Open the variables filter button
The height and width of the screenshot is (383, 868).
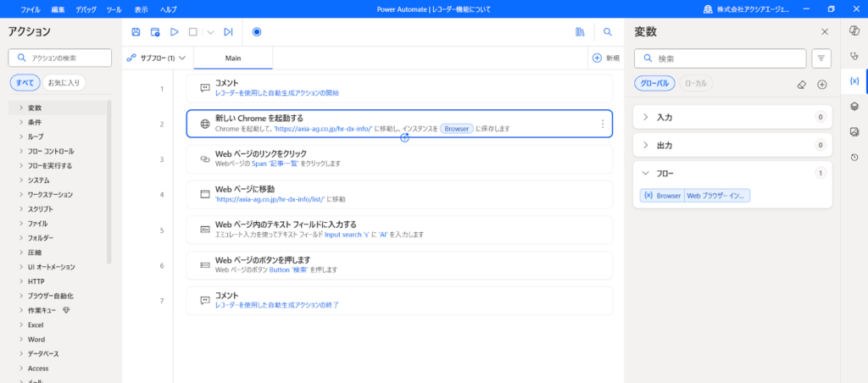(821, 58)
